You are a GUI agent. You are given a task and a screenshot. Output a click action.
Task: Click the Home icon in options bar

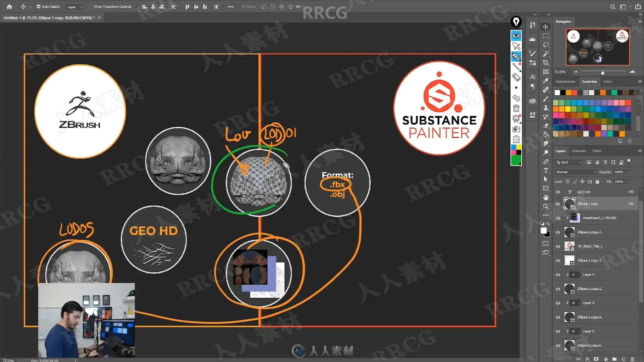(9, 7)
